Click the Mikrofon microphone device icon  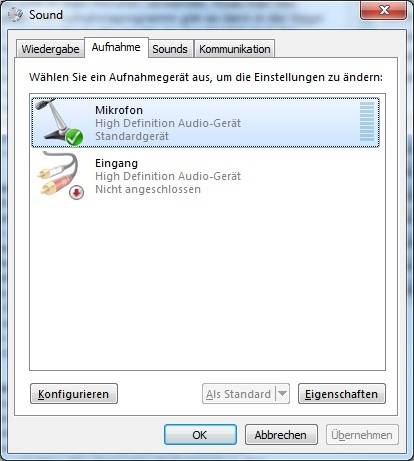(x=58, y=122)
